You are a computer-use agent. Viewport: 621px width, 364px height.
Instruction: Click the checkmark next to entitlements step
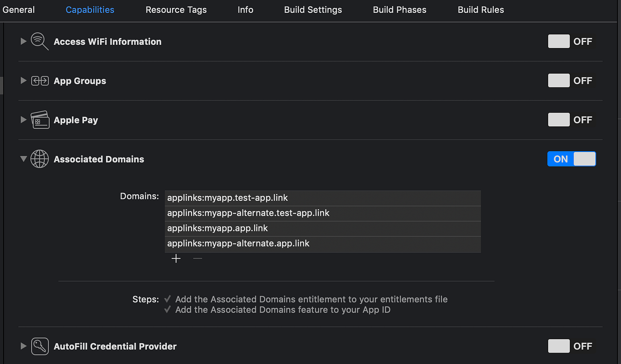168,299
